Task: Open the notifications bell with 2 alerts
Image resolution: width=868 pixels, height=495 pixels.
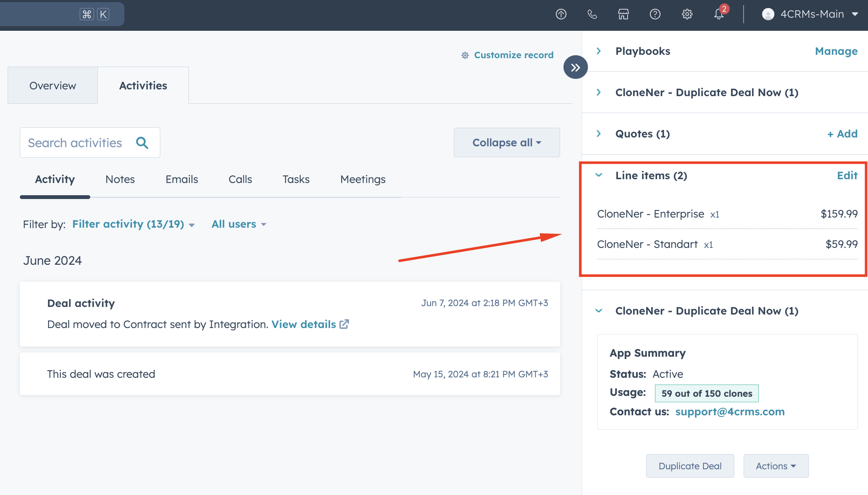Action: (x=718, y=14)
